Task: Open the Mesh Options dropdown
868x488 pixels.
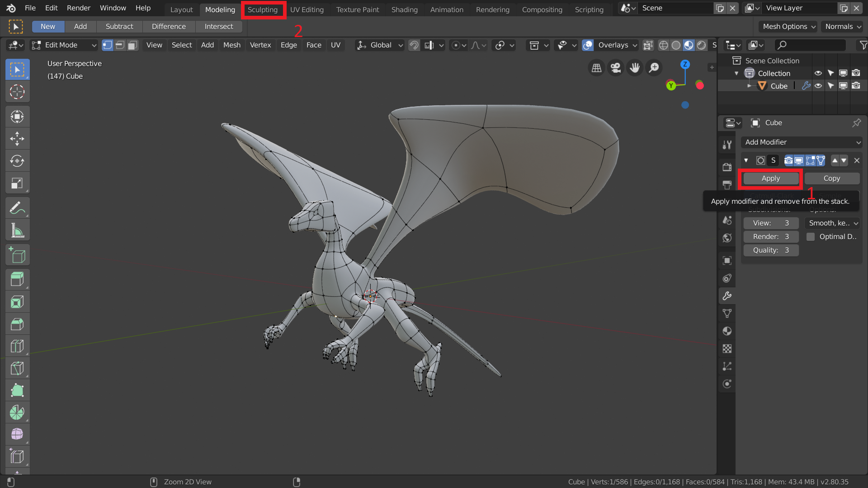Action: (x=788, y=27)
